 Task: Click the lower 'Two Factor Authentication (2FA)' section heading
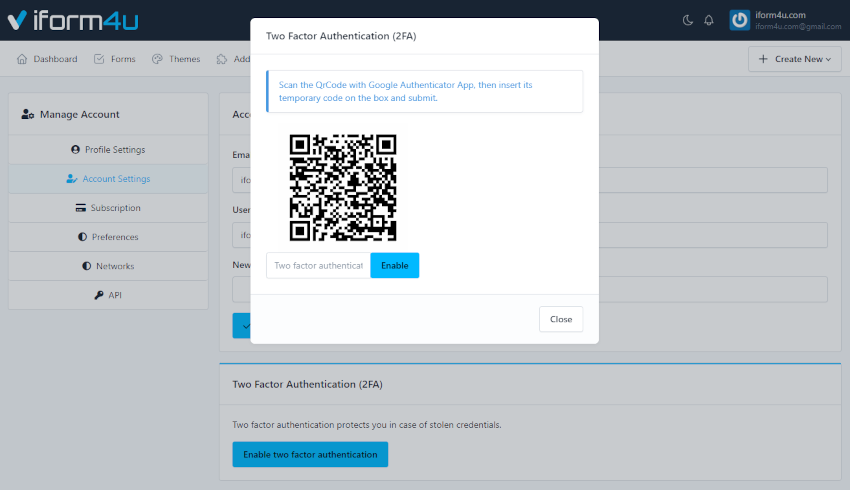click(307, 384)
